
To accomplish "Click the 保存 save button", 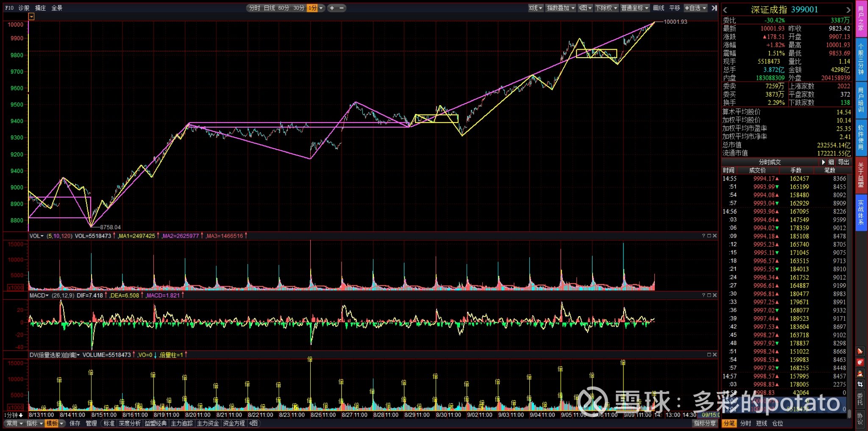I will 75,423.
